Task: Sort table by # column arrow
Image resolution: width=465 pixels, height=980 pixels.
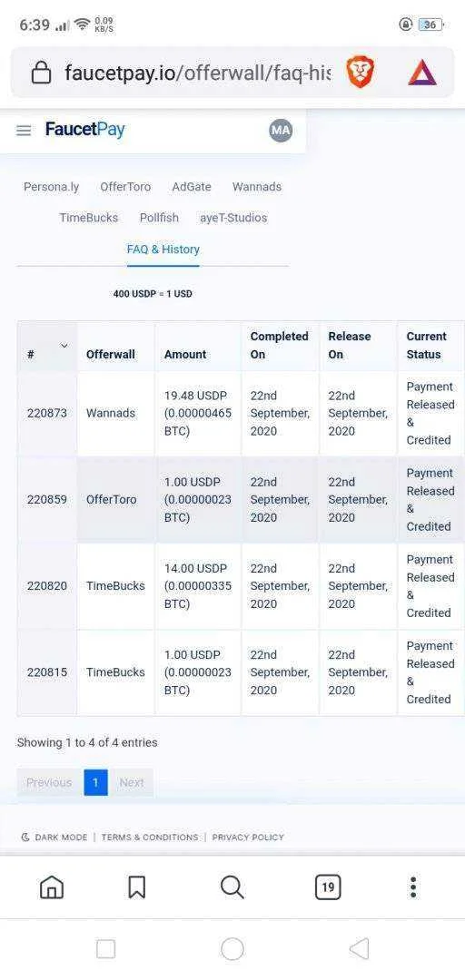Action: pyautogui.click(x=64, y=346)
